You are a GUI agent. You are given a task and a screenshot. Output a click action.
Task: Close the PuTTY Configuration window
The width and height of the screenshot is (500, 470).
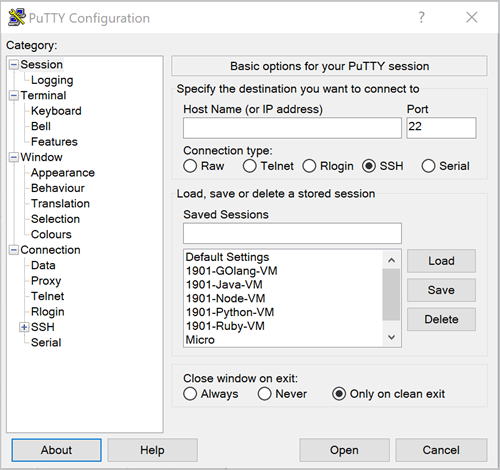pyautogui.click(x=472, y=17)
